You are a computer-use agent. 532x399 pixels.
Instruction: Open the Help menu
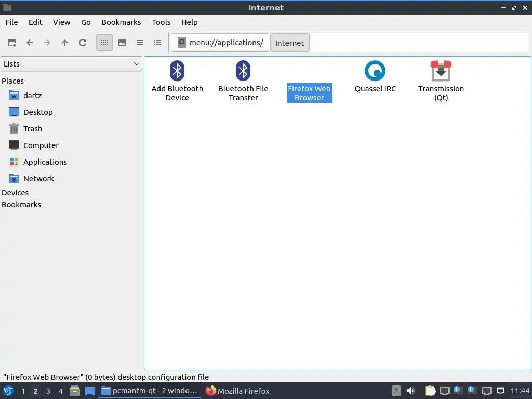189,22
